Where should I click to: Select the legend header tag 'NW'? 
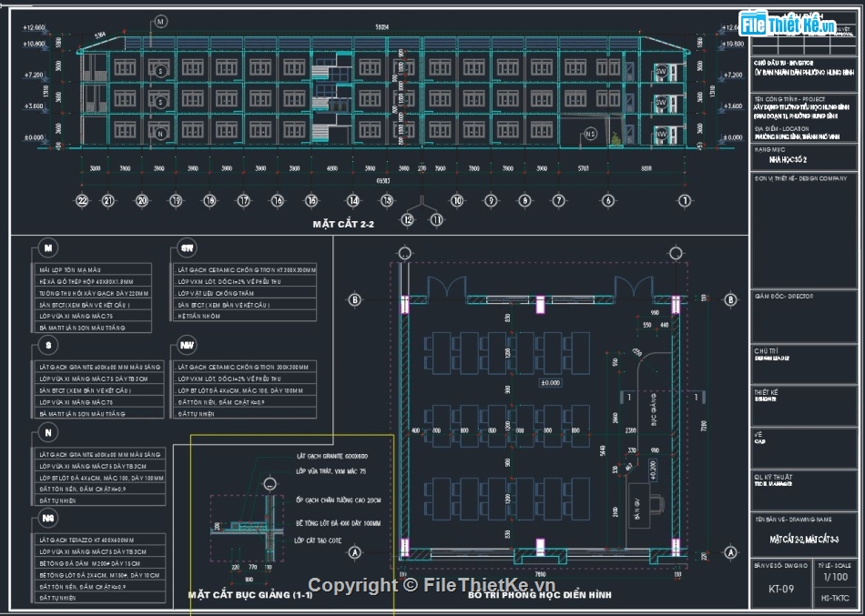coord(187,346)
